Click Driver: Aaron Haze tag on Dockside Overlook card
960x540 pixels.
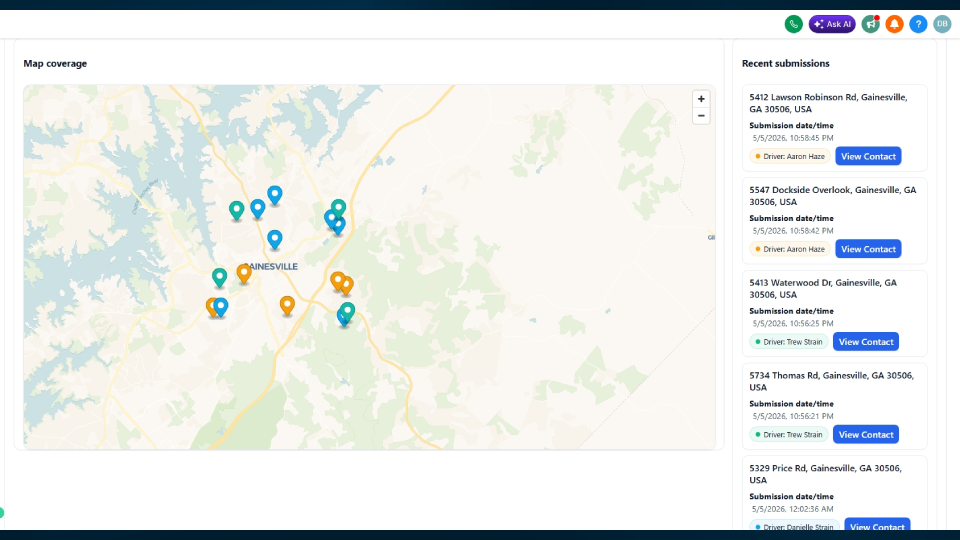coord(790,249)
